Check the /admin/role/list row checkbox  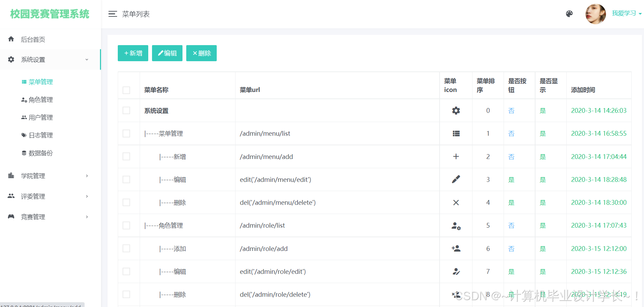(x=126, y=225)
